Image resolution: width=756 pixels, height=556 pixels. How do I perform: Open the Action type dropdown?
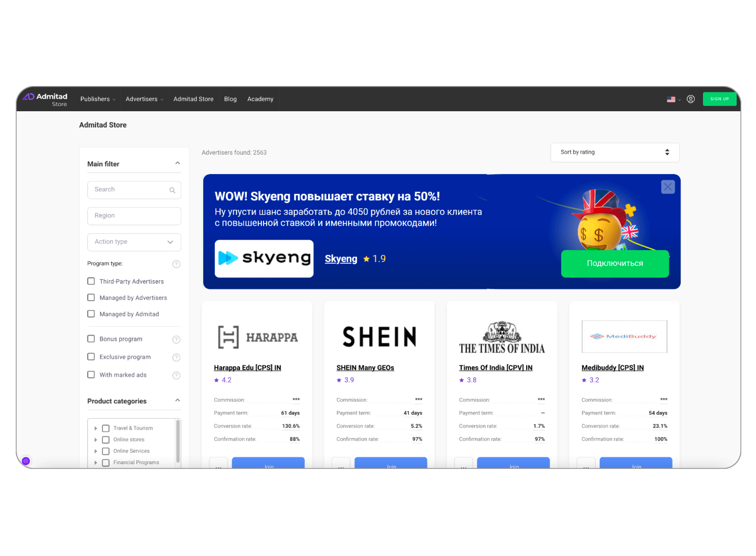(134, 242)
